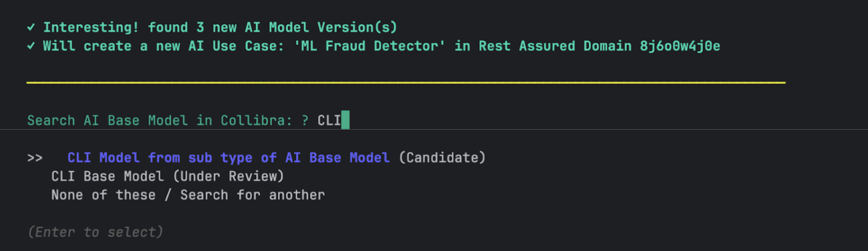This screenshot has height=251, width=868.
Task: Click the yellow separator line
Action: [x=406, y=83]
